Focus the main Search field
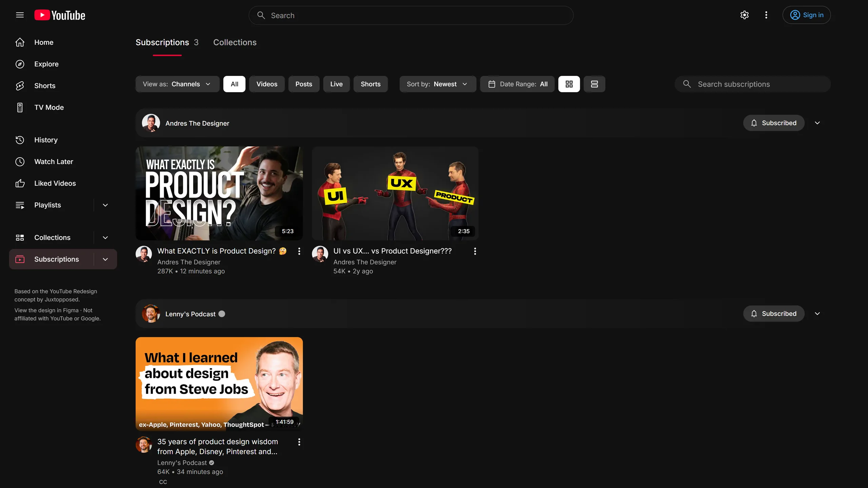 (x=411, y=15)
